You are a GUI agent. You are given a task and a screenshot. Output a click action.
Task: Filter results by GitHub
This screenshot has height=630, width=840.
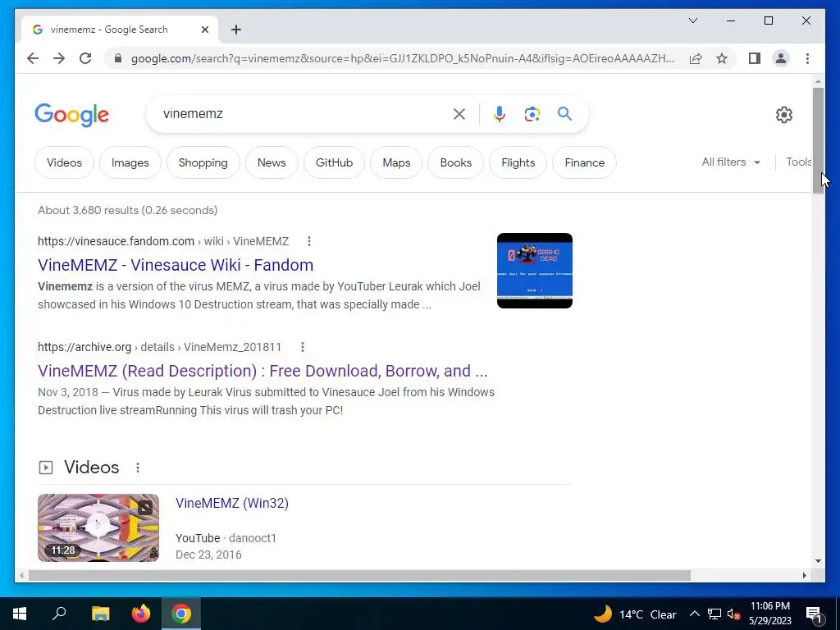click(335, 162)
